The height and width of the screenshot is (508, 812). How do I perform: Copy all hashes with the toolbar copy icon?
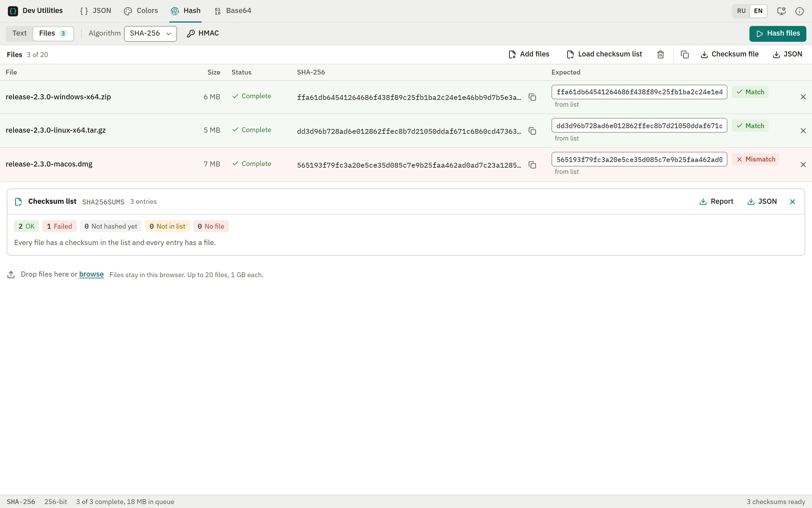[684, 55]
